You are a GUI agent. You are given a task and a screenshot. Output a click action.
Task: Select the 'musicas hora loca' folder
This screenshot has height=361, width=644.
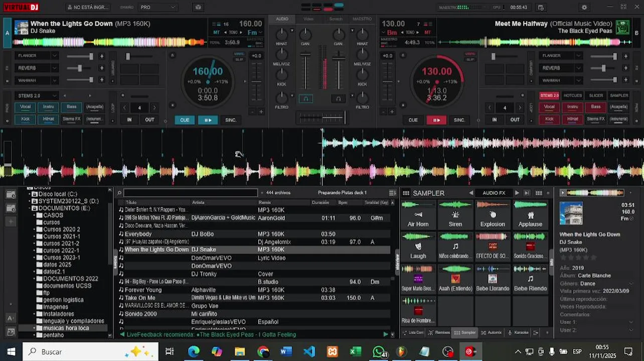pyautogui.click(x=66, y=328)
